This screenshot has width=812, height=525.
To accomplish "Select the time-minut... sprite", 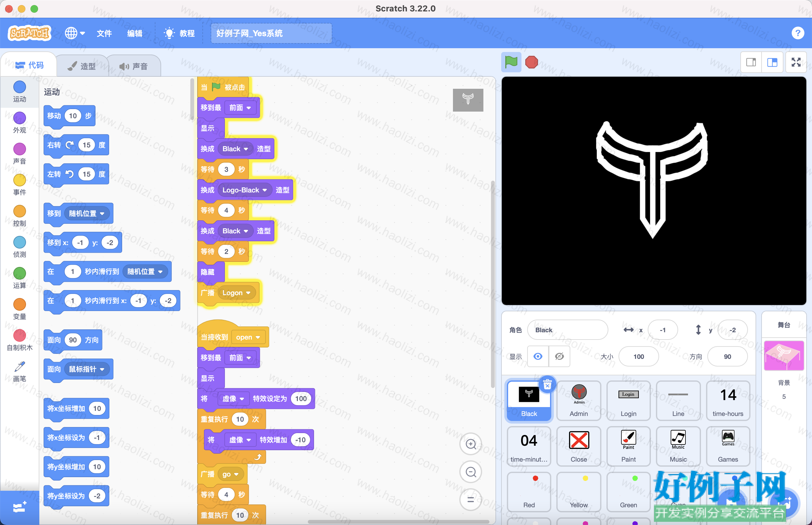I will 529,446.
